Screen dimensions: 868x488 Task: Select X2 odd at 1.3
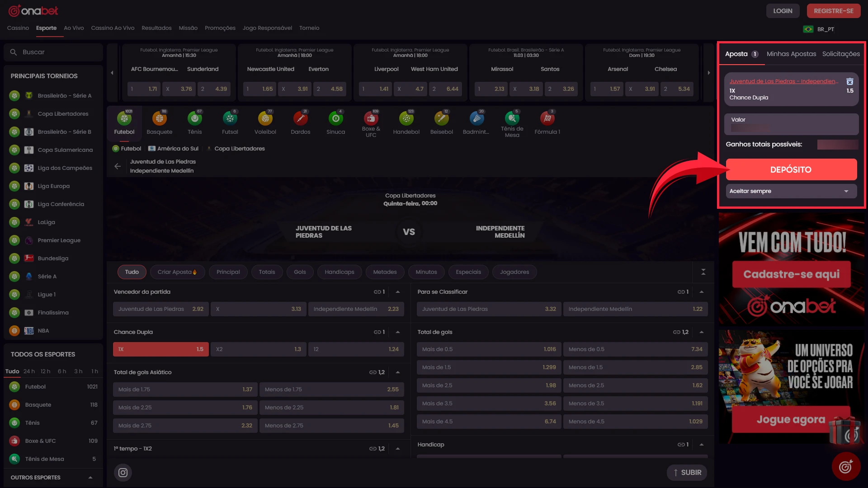coord(258,349)
